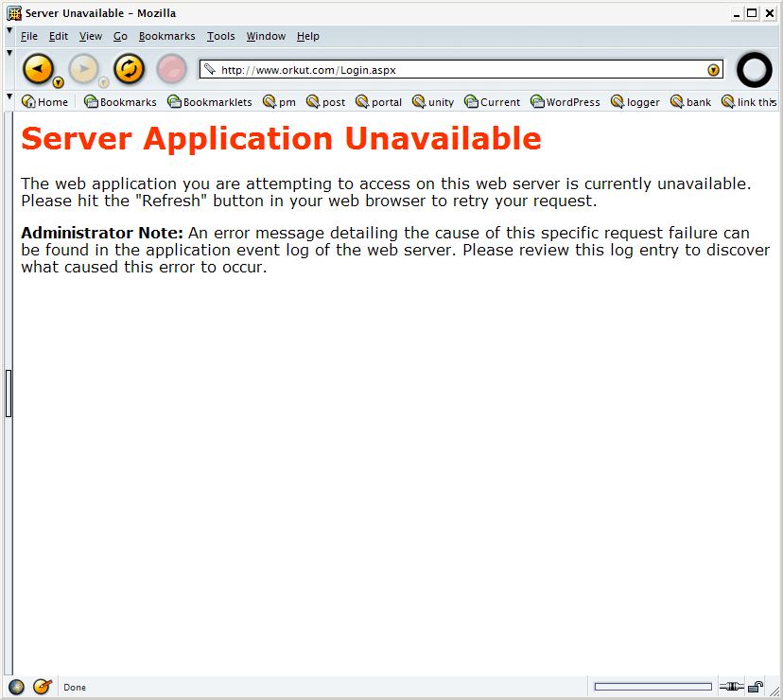The width and height of the screenshot is (783, 700).
Task: Open the Back button history dropdown arrow
Action: [59, 82]
